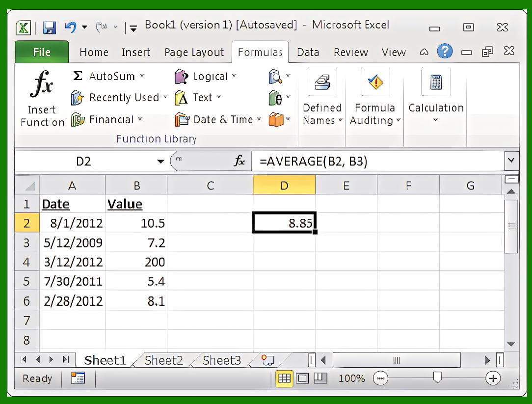Switch to the View tab
The height and width of the screenshot is (404, 532).
394,53
